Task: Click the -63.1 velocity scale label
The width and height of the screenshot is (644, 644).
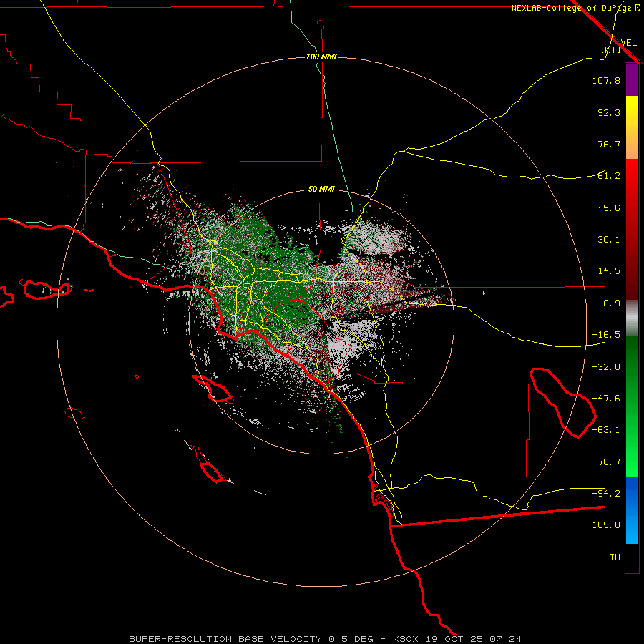Action: point(606,430)
